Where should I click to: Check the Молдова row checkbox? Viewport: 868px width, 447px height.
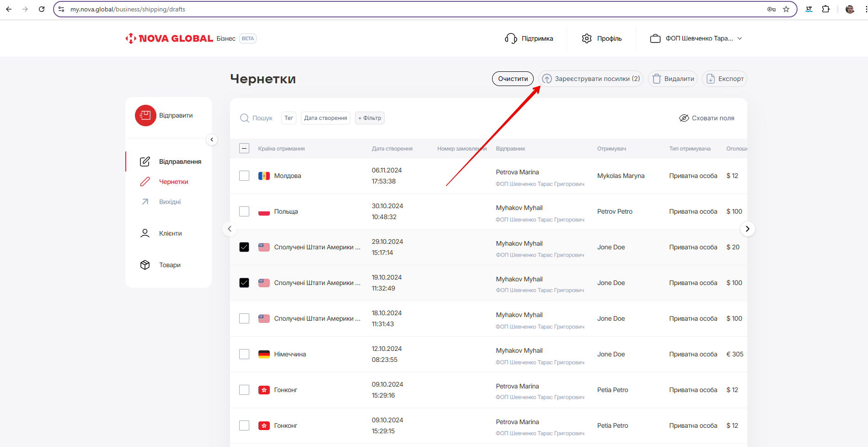coord(244,176)
